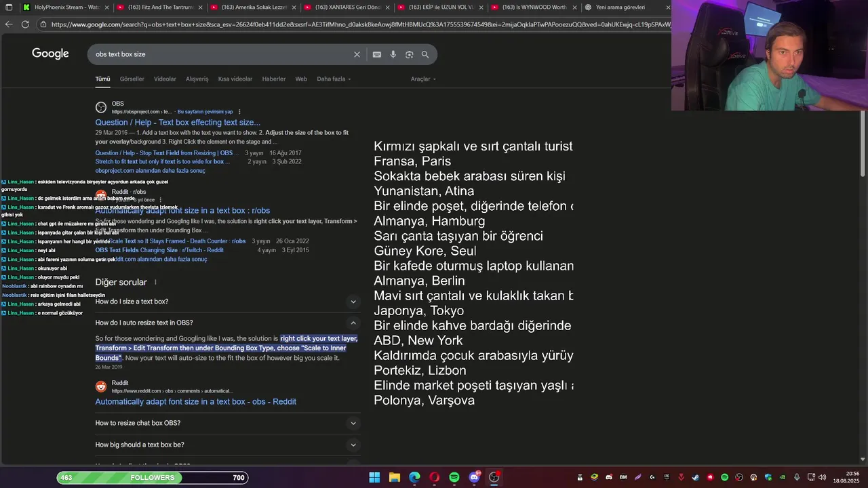Select the Görseller search filter
Screen dimensions: 868x488
(132, 79)
